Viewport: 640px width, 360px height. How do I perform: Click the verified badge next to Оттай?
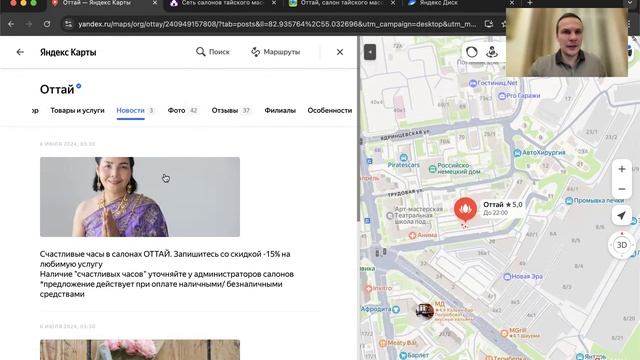point(79,86)
